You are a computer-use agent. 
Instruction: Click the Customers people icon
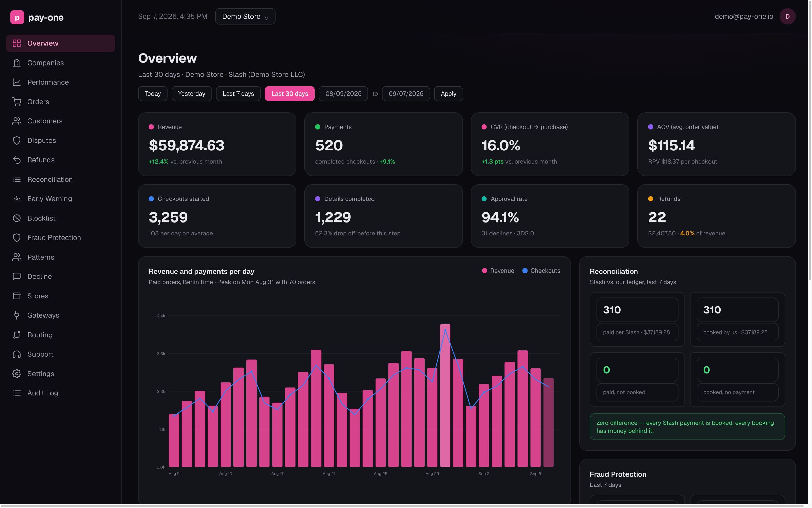point(17,121)
